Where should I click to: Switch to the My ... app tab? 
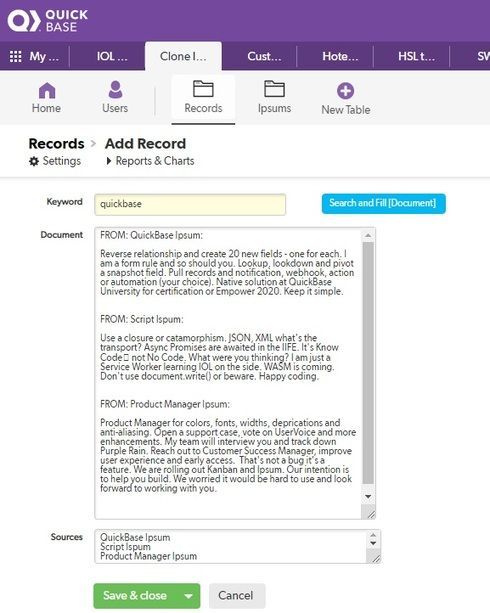pos(44,57)
